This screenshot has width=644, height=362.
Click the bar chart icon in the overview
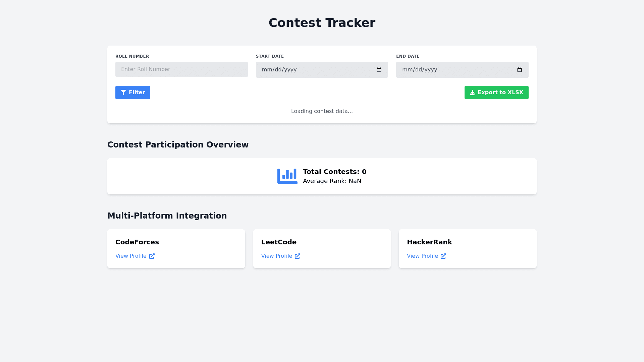click(x=287, y=176)
